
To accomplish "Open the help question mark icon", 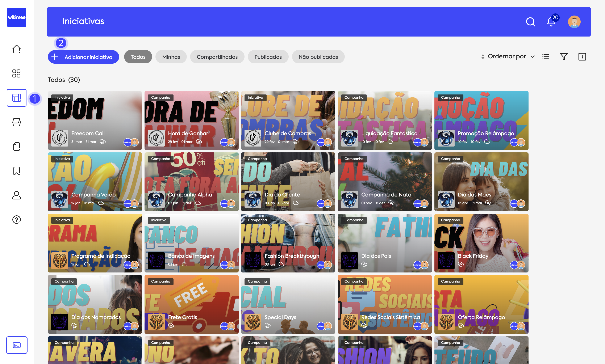I will pyautogui.click(x=16, y=220).
